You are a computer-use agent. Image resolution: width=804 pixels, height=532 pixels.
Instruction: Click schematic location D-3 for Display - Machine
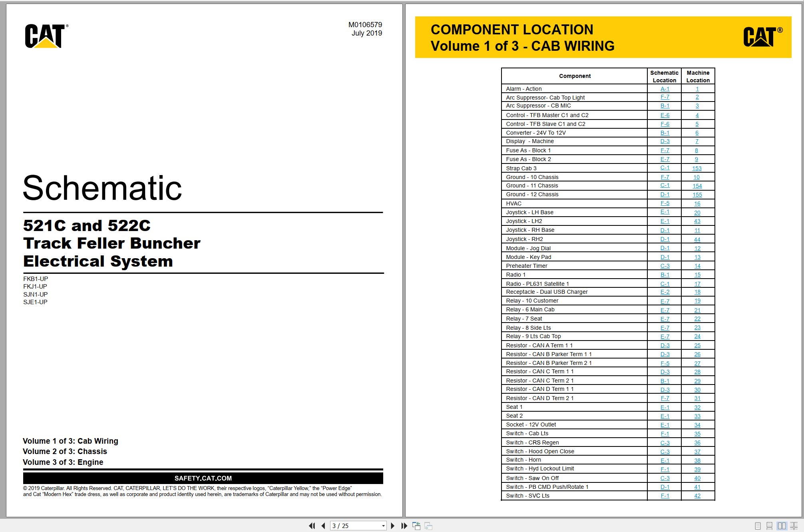point(665,141)
